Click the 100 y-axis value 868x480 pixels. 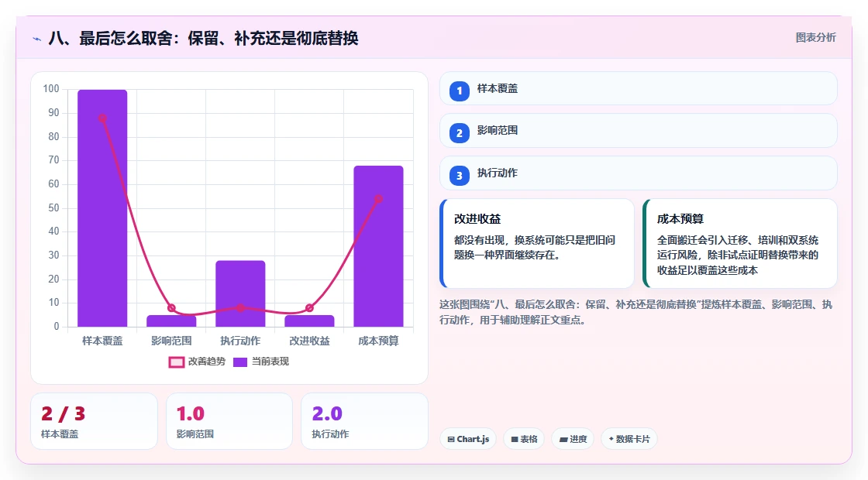pos(51,89)
